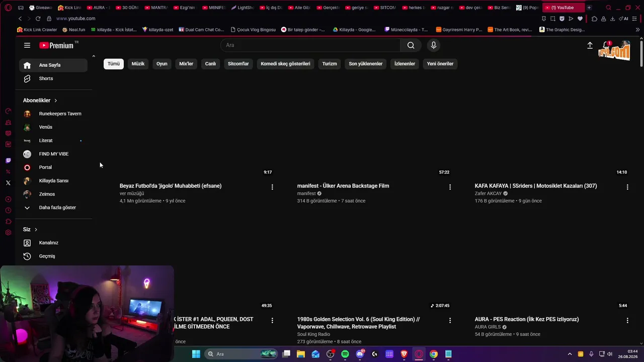The width and height of the screenshot is (644, 362).
Task: Open options for Beyaz Futbol'da video
Action: click(272, 187)
